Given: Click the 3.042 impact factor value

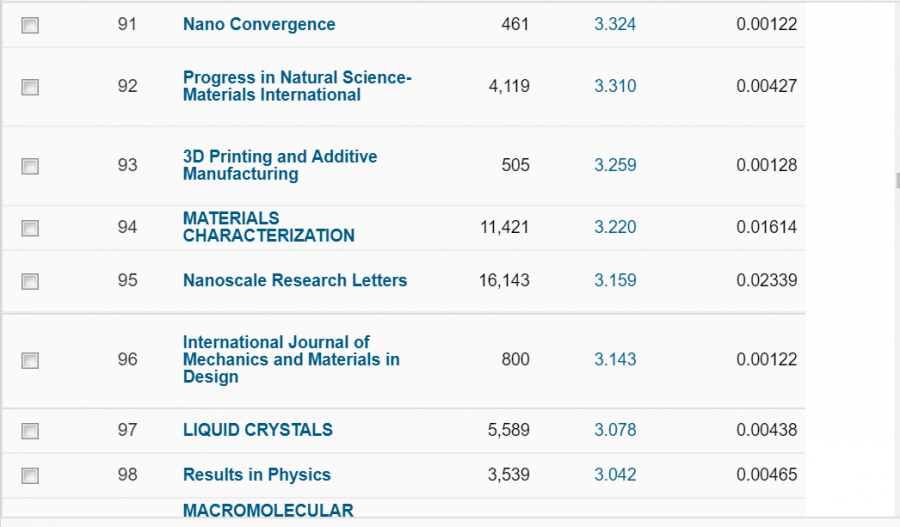Looking at the screenshot, I should 615,475.
